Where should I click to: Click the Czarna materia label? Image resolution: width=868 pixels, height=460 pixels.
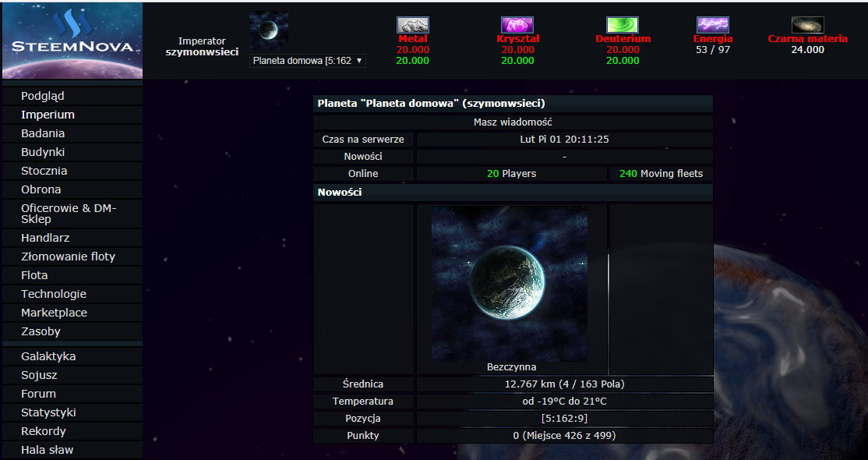tap(808, 39)
